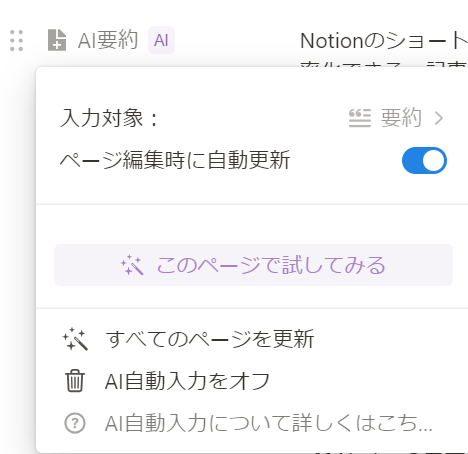Click the 入力対象: row label
The image size is (468, 454).
pos(109,118)
